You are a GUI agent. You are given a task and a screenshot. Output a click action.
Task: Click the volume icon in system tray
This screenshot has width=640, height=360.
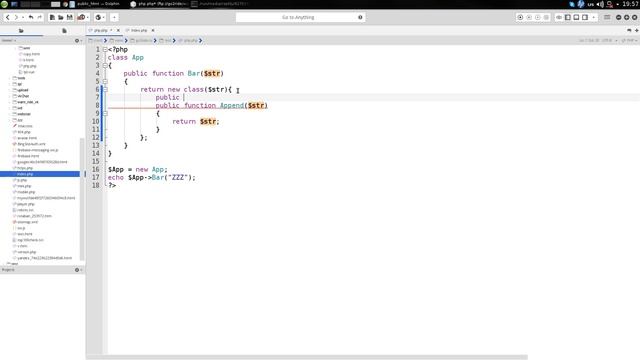(600, 4)
